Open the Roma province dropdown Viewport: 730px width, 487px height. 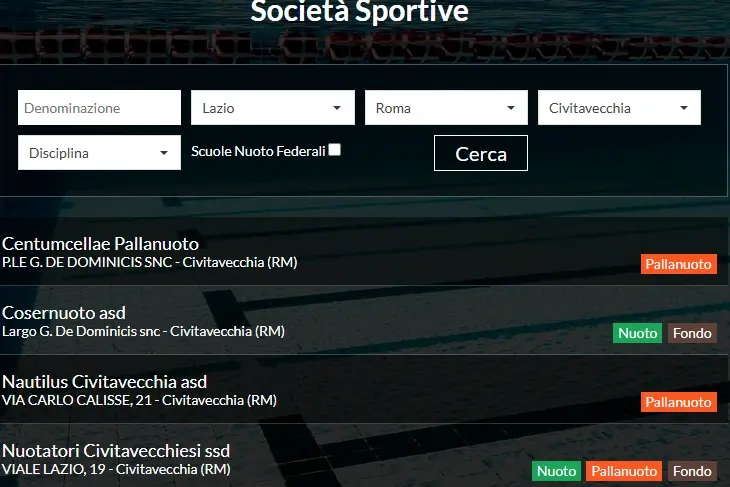(x=446, y=108)
